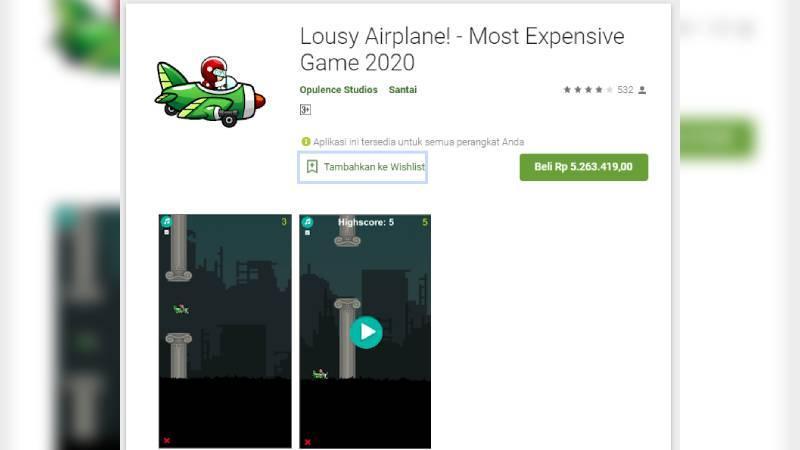Click the music note icon in first screenshot
This screenshot has height=450, width=800.
point(166,221)
